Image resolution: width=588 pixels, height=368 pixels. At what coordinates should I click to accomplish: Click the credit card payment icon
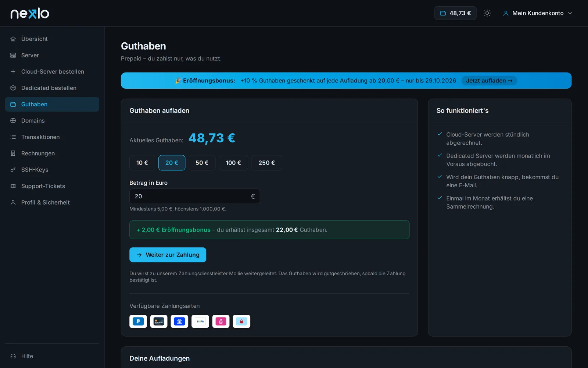159,321
